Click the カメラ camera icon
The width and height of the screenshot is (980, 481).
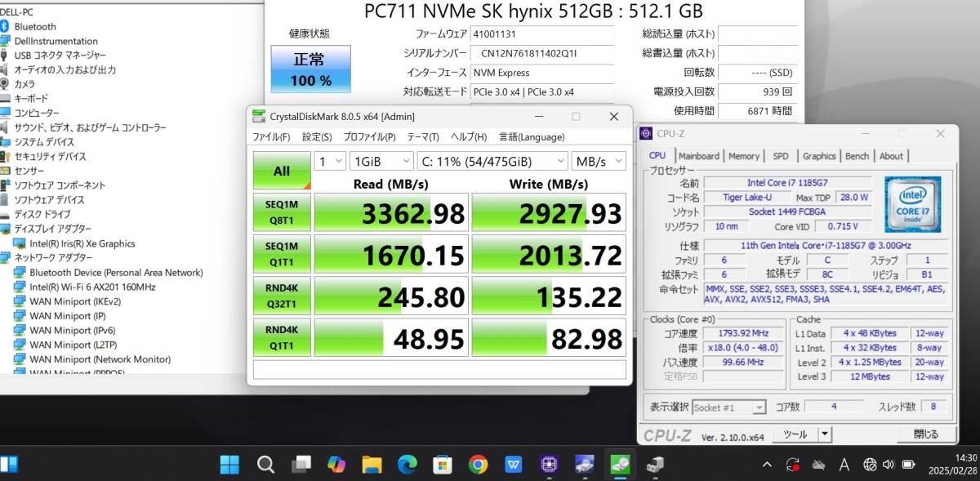pos(5,84)
